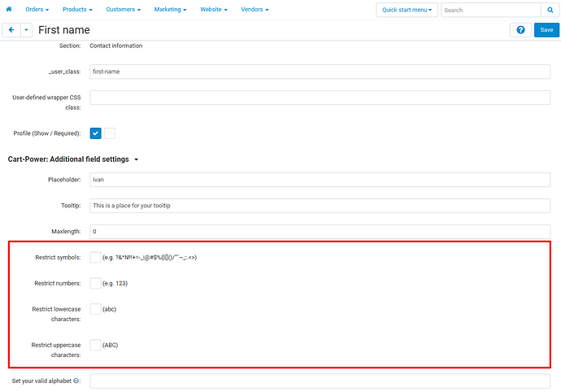561x392 pixels.
Task: Toggle the Profile Required checkbox
Action: (110, 133)
